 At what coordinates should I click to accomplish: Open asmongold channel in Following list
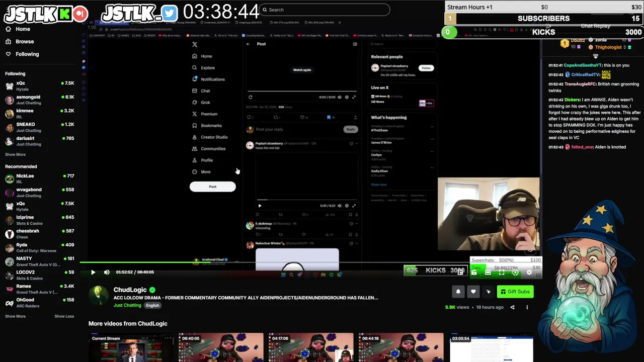coord(39,100)
